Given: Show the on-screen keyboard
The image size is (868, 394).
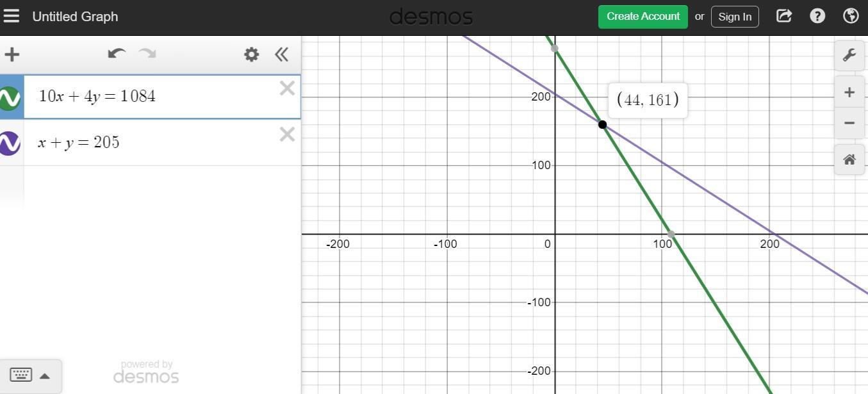Looking at the screenshot, I should tap(21, 375).
